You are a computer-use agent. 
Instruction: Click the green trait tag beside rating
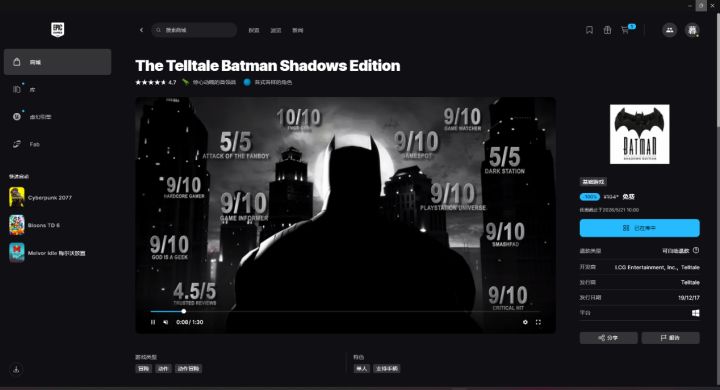coord(209,82)
